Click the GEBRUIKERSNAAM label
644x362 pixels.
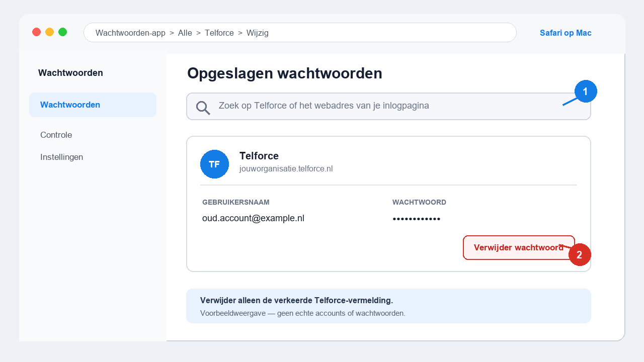click(x=236, y=202)
